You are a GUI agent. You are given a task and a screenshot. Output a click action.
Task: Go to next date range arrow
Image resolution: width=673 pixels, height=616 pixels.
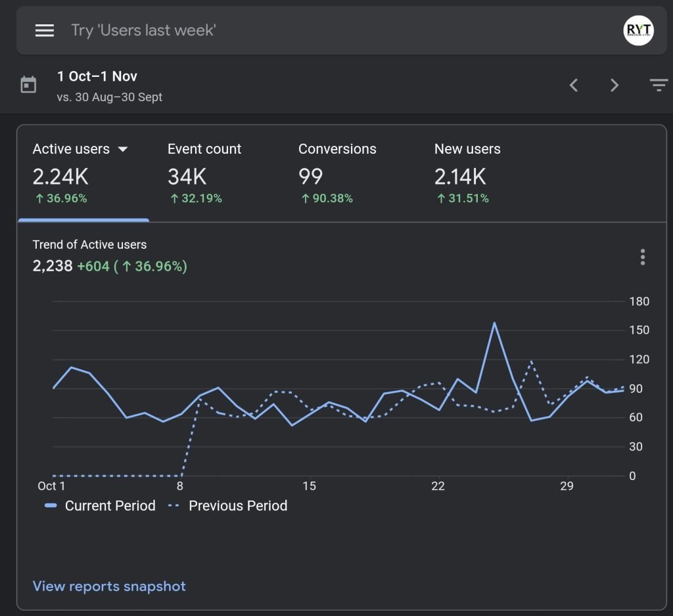[615, 85]
